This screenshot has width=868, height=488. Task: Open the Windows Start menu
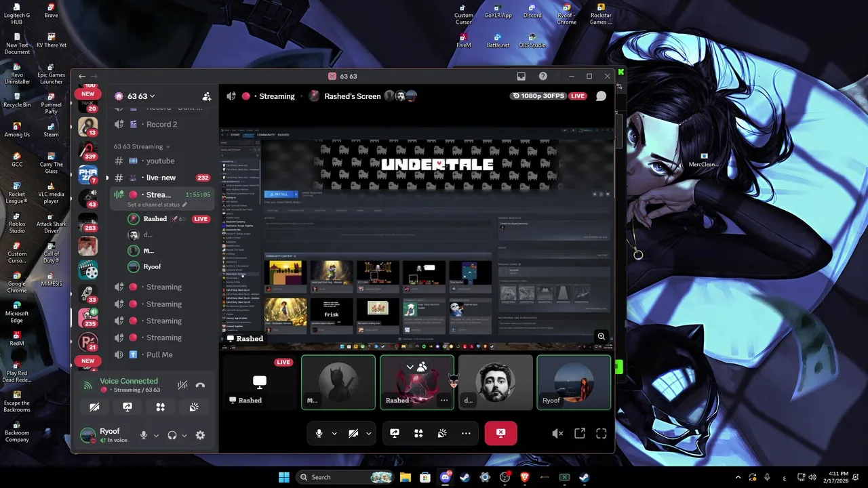coord(284,477)
